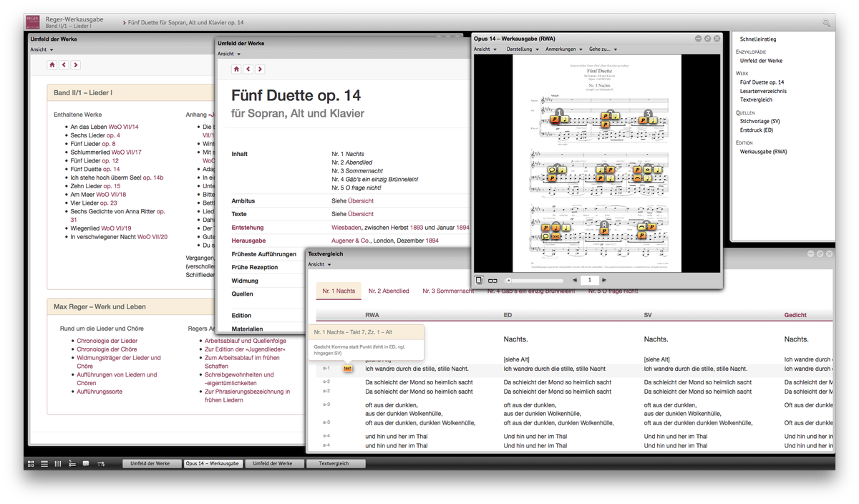Open the Darstellung dropdown
This screenshot has width=859, height=504.
(x=522, y=49)
